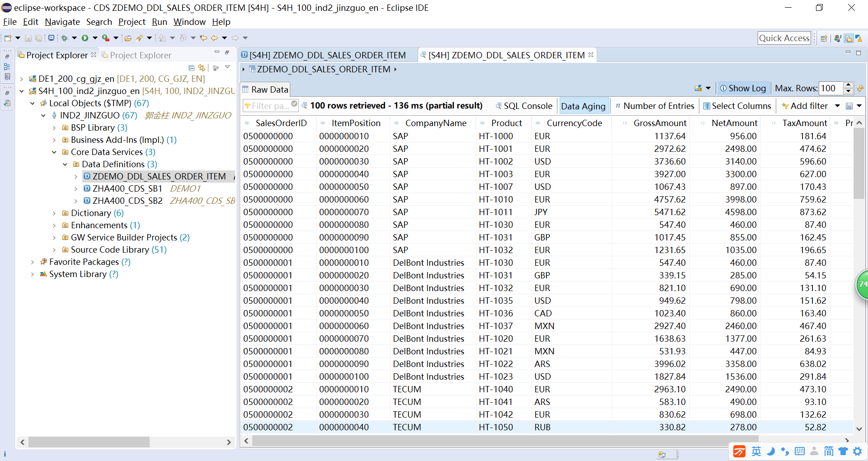This screenshot has width=868, height=461.
Task: Click Number of Entries button
Action: 654,106
